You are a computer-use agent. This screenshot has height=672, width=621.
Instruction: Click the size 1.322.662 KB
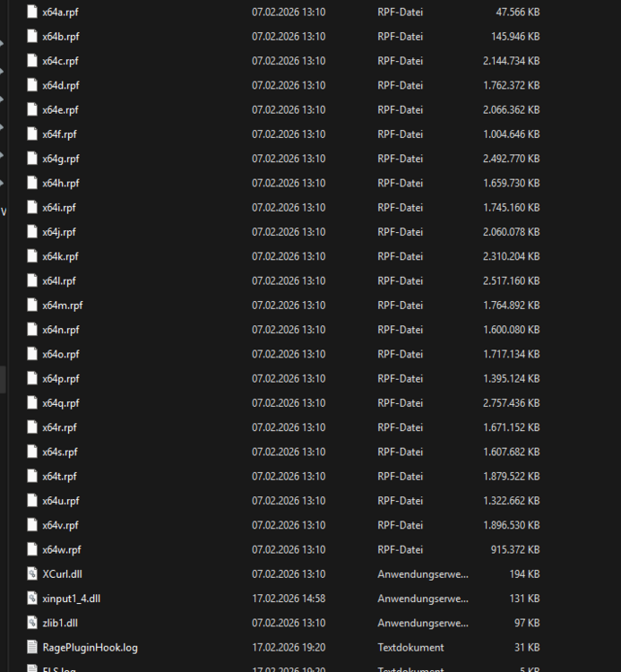[512, 501]
